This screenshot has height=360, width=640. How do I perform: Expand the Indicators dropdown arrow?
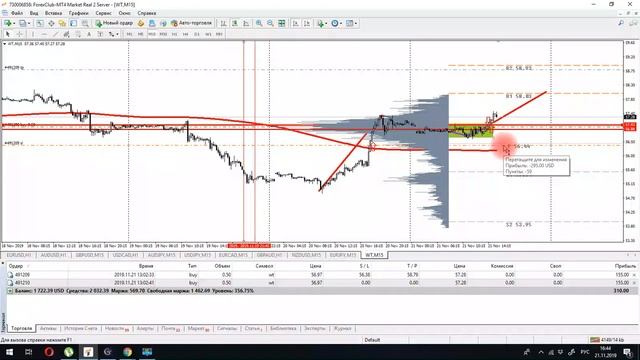click(x=326, y=23)
